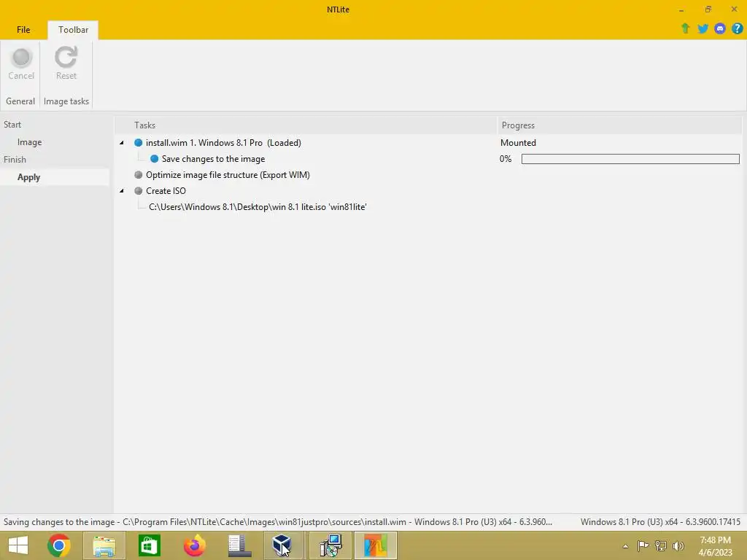Viewport: 747px width, 560px height.
Task: Open File Explorer from taskbar
Action: (x=104, y=545)
